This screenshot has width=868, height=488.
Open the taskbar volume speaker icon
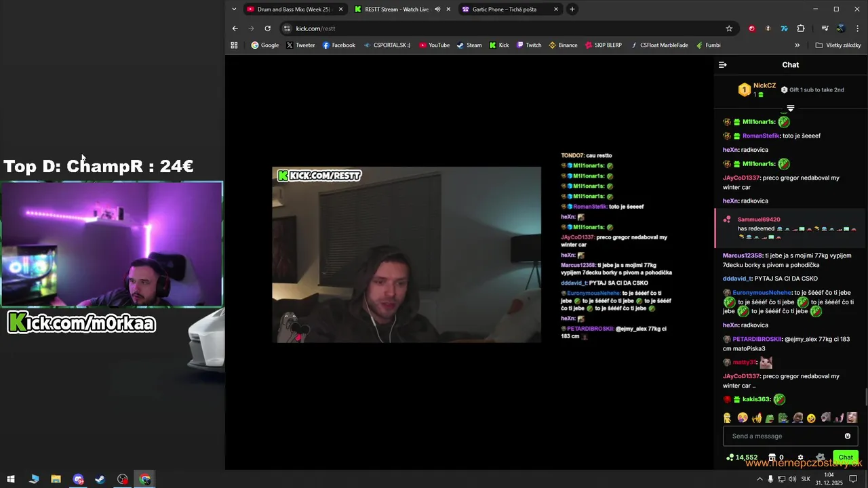coord(793,479)
